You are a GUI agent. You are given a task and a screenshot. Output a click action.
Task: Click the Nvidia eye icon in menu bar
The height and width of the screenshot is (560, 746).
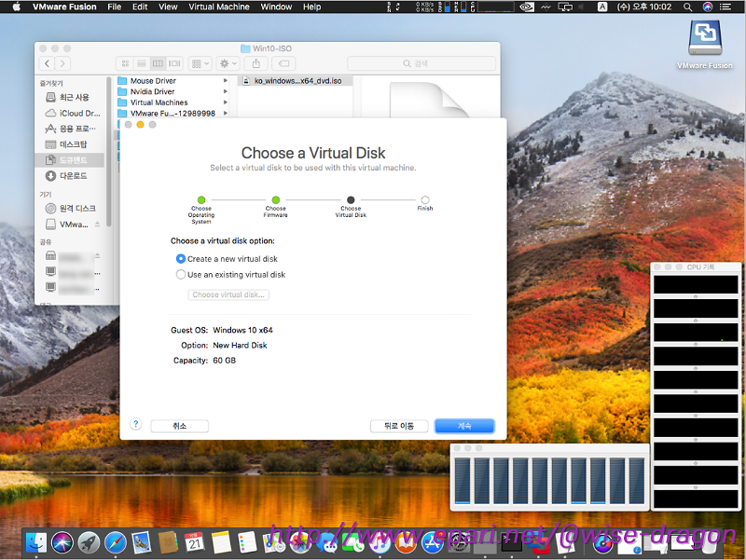(x=527, y=7)
